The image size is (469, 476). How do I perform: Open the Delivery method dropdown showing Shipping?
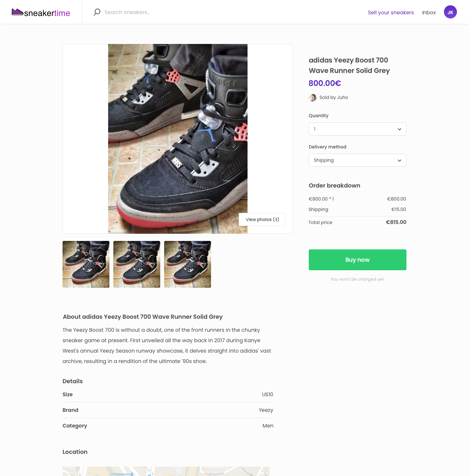tap(357, 160)
